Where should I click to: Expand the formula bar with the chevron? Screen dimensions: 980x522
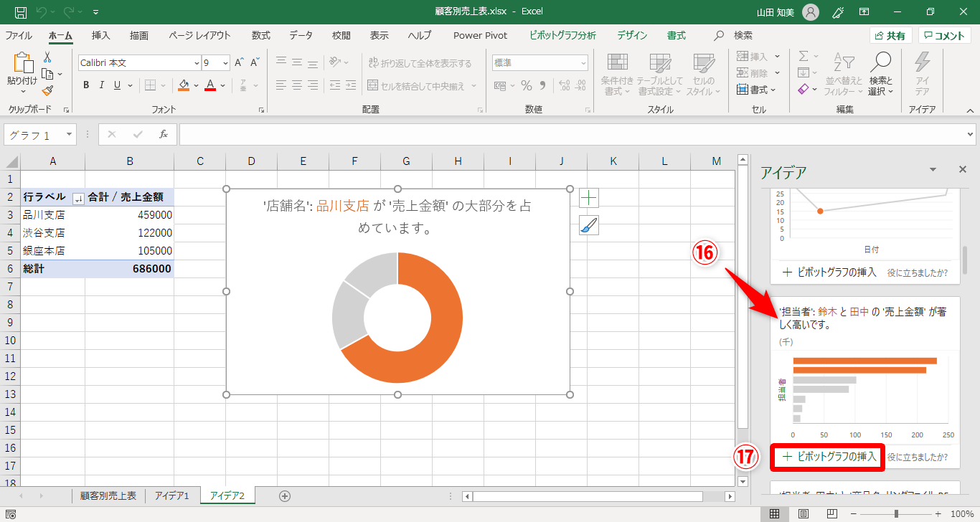tap(971, 135)
